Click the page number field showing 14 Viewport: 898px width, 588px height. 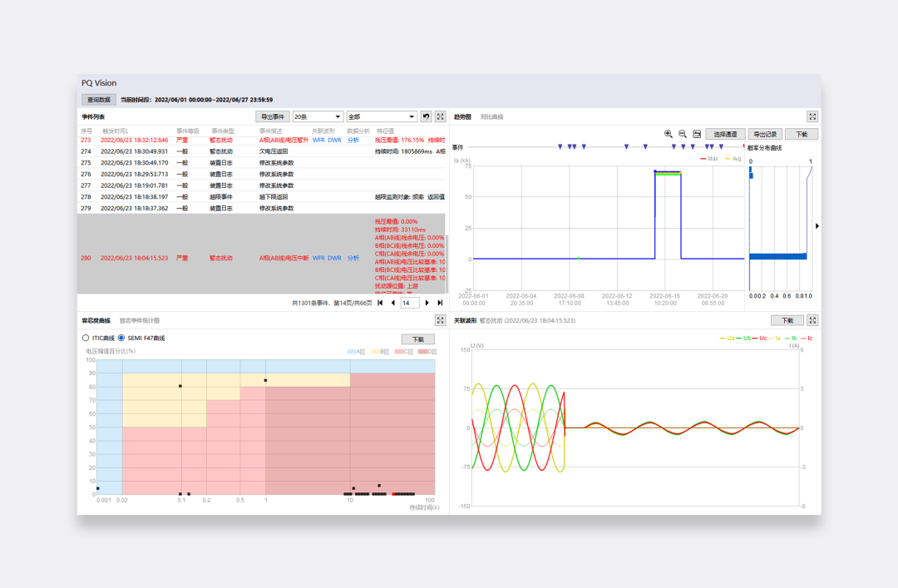[410, 304]
